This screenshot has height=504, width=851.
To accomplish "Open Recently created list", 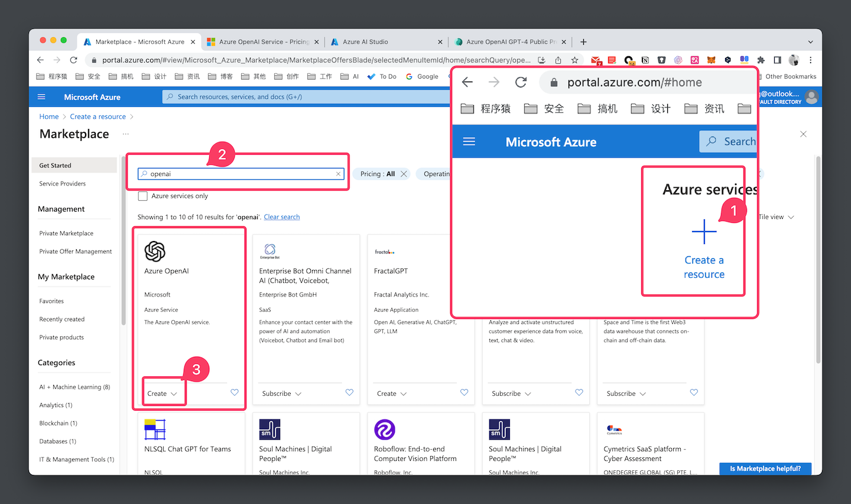I will tap(62, 320).
